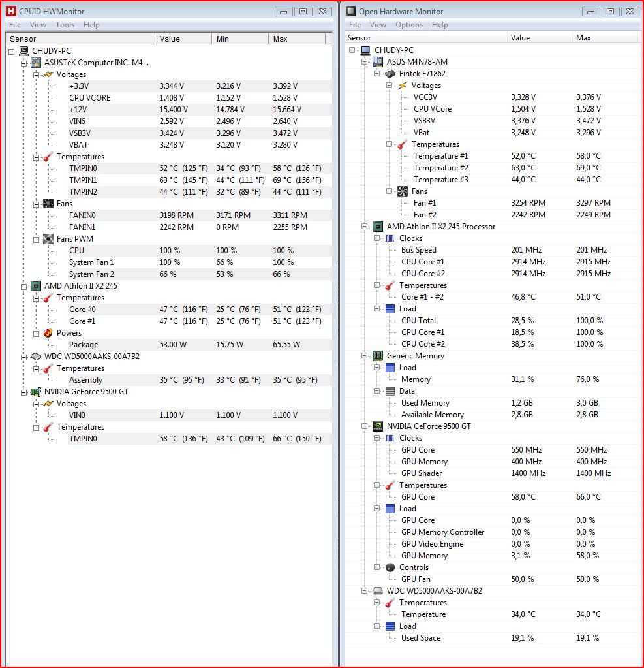Click the Powers flame icon in HWMonitor

(48, 333)
